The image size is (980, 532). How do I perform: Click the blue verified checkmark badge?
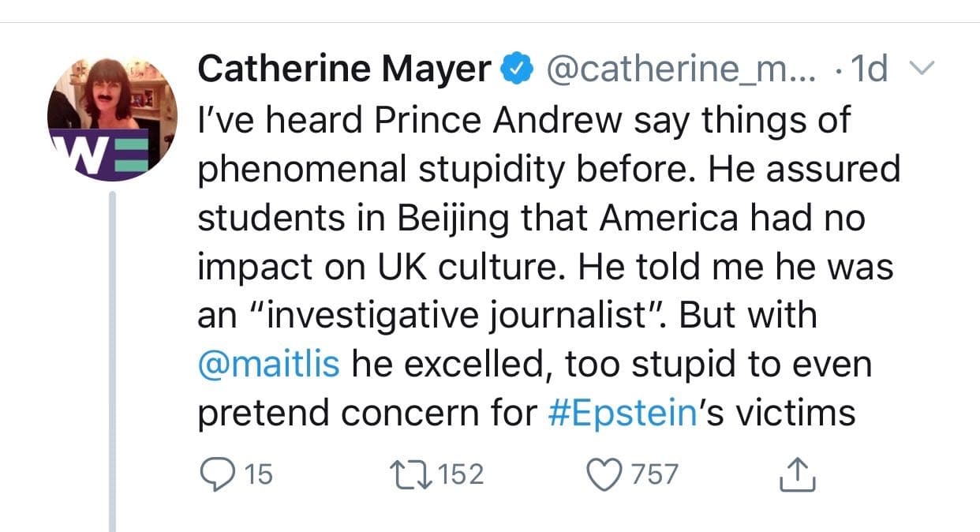tap(517, 67)
